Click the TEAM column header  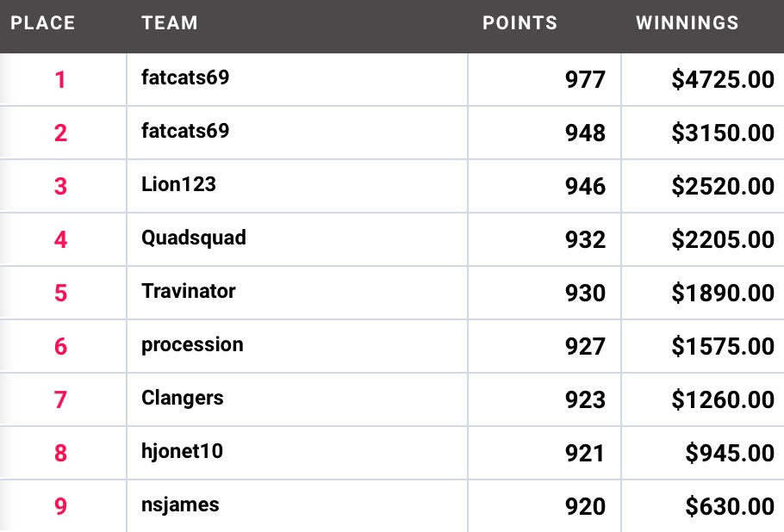(170, 23)
